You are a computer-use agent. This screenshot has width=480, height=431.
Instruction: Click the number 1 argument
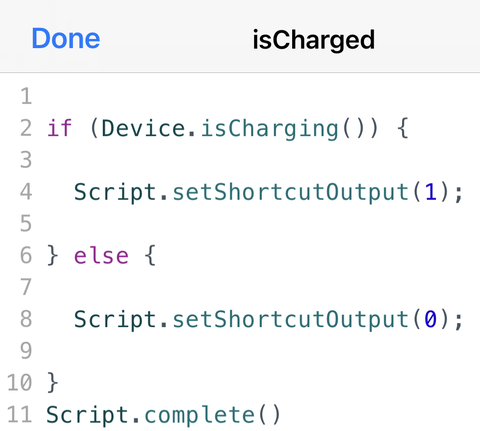point(431,192)
